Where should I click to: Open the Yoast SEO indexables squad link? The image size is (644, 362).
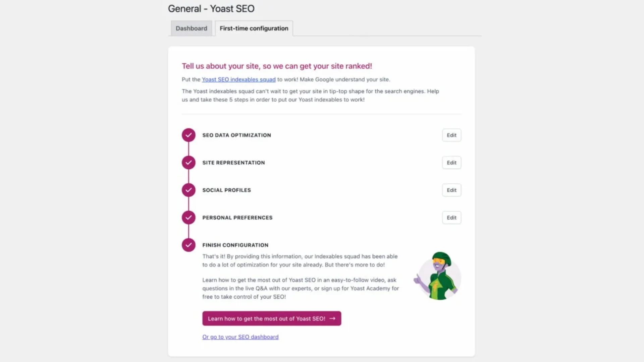tap(238, 79)
